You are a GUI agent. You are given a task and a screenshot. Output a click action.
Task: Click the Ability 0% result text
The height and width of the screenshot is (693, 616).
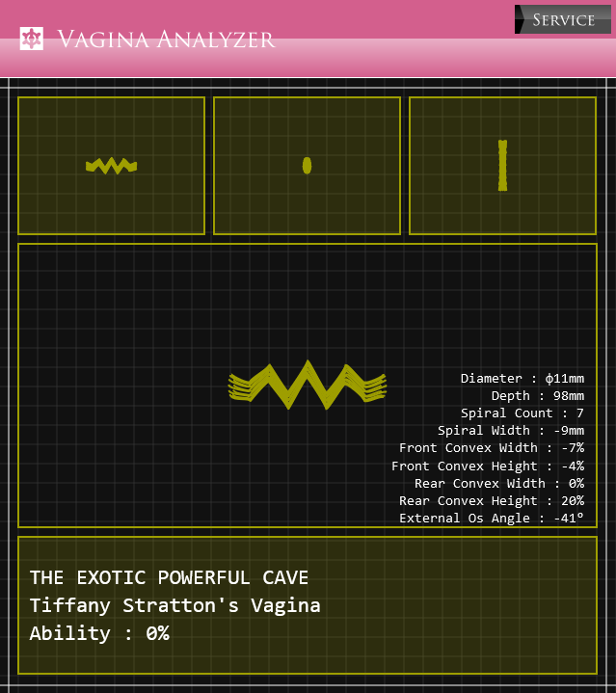[99, 633]
